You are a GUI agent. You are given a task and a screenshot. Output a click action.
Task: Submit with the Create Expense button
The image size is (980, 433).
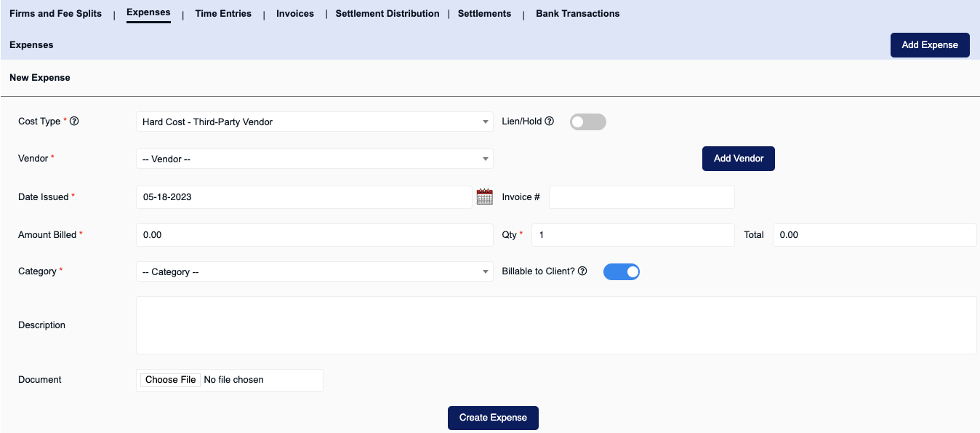tap(493, 418)
